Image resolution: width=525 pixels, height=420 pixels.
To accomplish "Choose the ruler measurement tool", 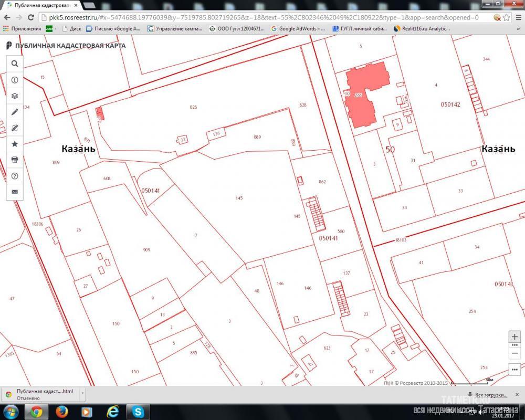I will pos(14,128).
